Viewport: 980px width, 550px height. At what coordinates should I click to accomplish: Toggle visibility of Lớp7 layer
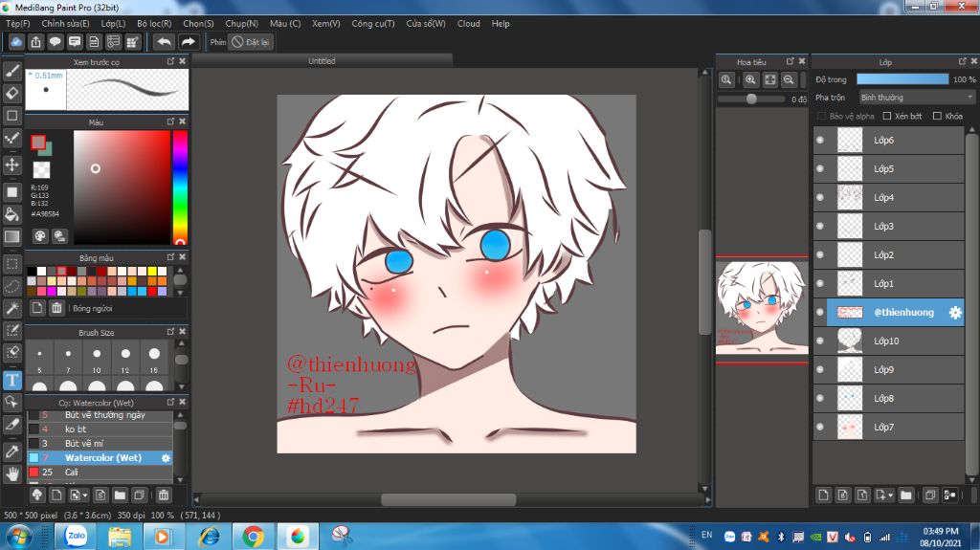pos(820,427)
